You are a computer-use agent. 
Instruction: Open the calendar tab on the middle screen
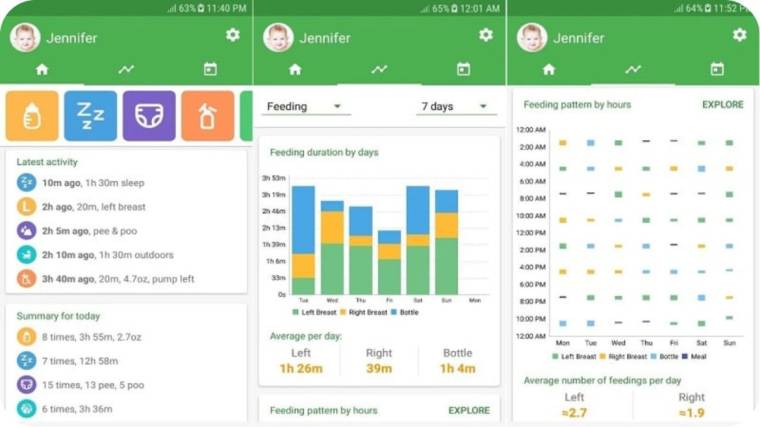[463, 70]
